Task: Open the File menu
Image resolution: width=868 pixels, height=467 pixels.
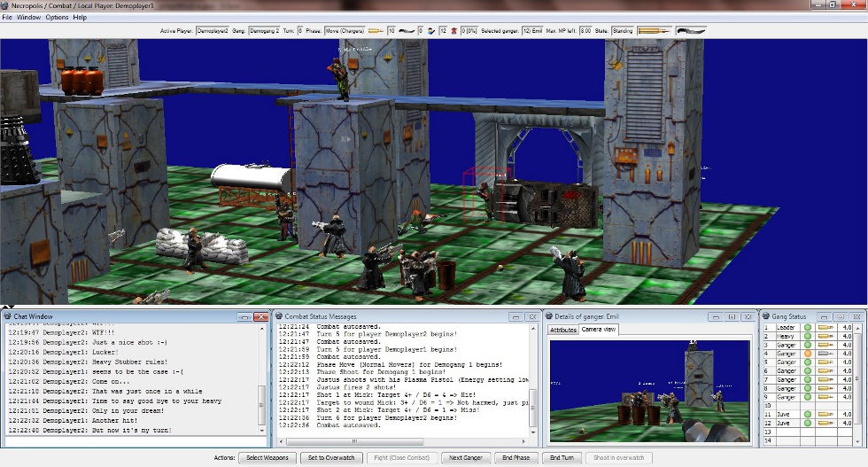Action: tap(7, 17)
